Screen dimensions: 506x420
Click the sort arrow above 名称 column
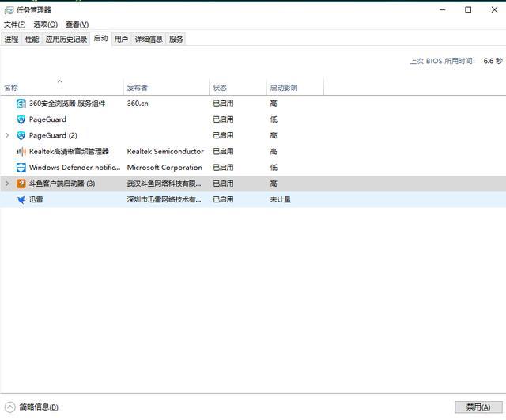[x=60, y=81]
